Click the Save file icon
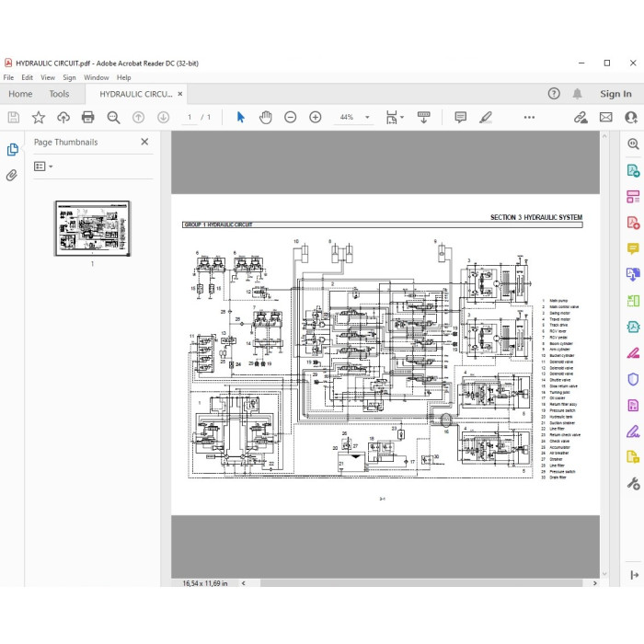Screen dimensions: 644x644 pos(14,118)
